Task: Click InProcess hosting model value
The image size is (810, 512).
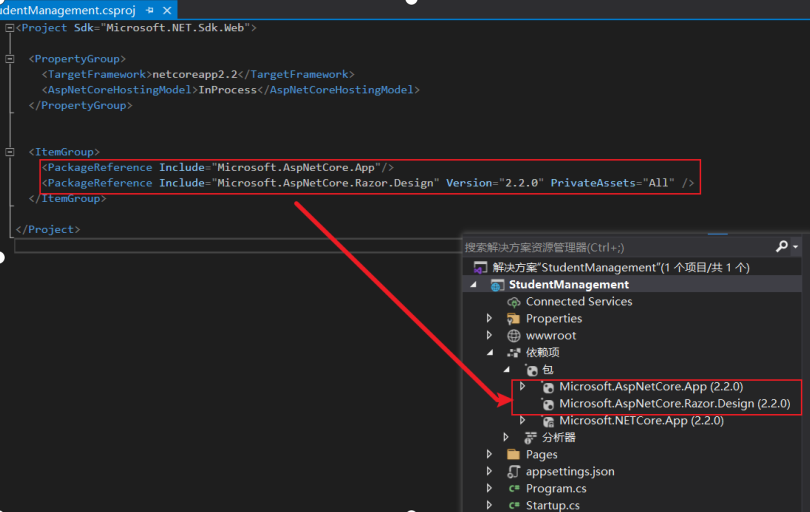Action: tap(227, 90)
